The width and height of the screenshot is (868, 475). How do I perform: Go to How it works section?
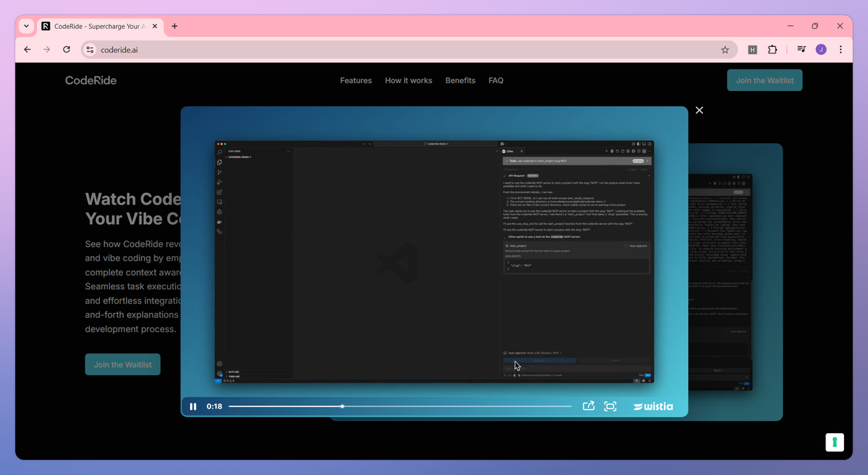[x=409, y=80]
